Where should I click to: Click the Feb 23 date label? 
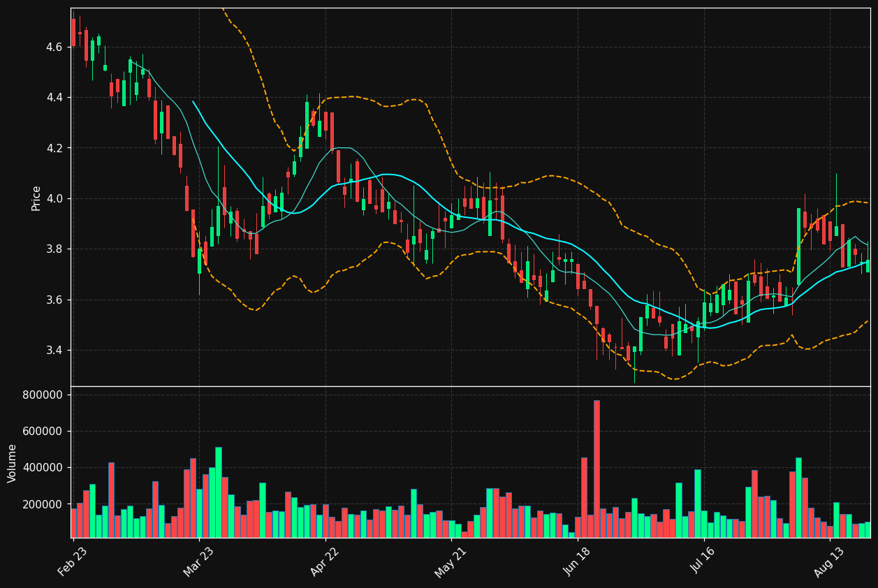point(73,561)
